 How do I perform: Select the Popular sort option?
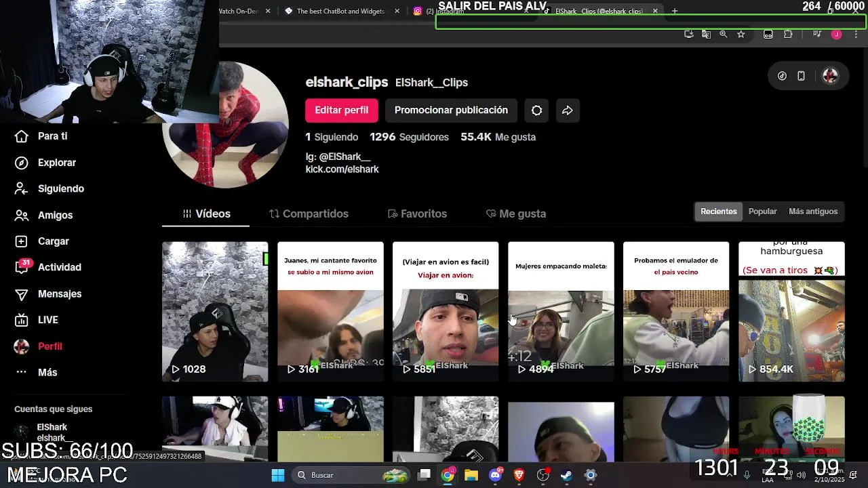(762, 211)
